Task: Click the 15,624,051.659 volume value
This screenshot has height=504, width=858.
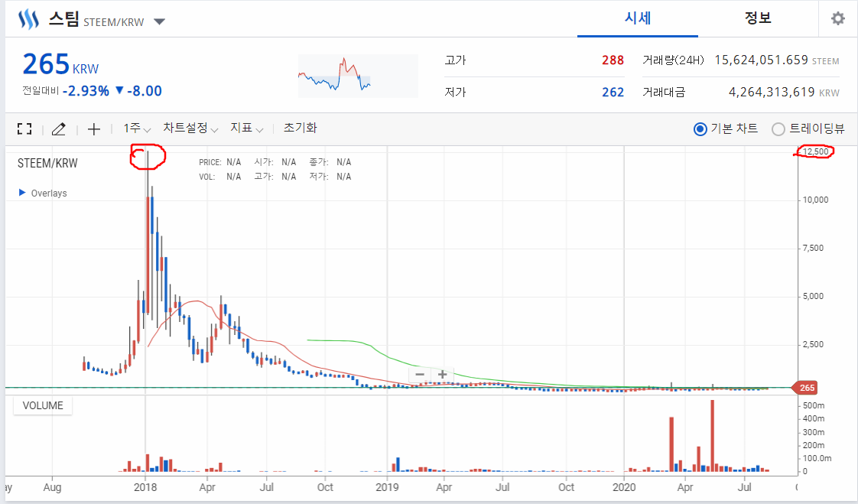Action: pyautogui.click(x=761, y=60)
